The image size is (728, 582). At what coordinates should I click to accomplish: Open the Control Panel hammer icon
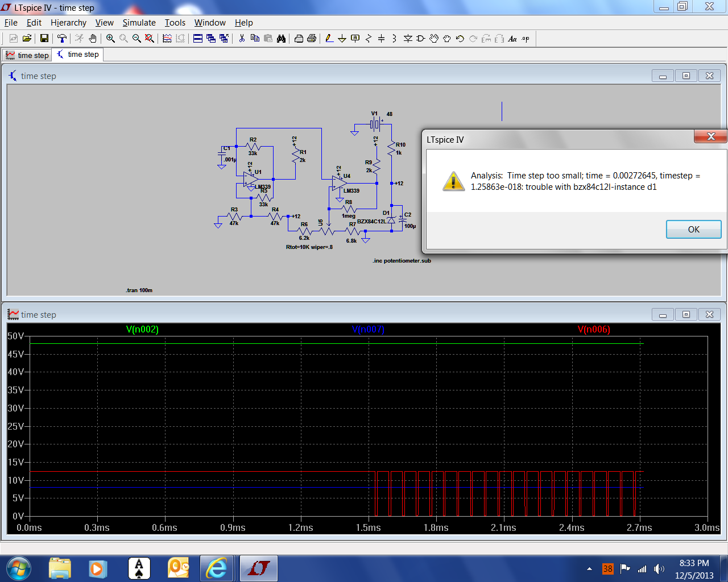(62, 39)
